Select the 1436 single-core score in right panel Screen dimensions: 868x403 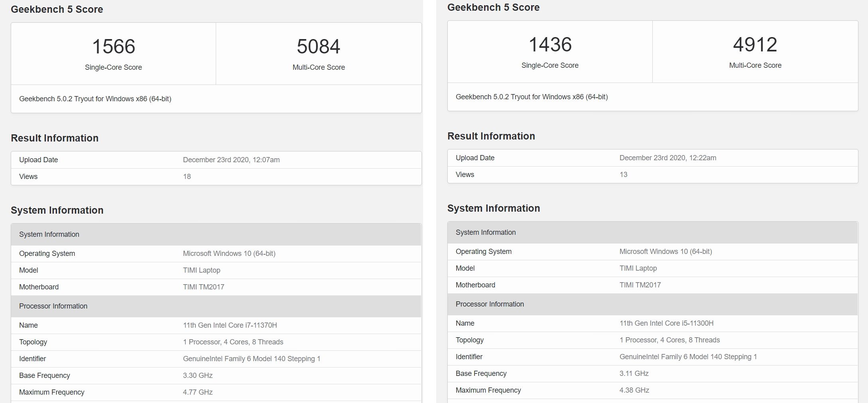(550, 44)
